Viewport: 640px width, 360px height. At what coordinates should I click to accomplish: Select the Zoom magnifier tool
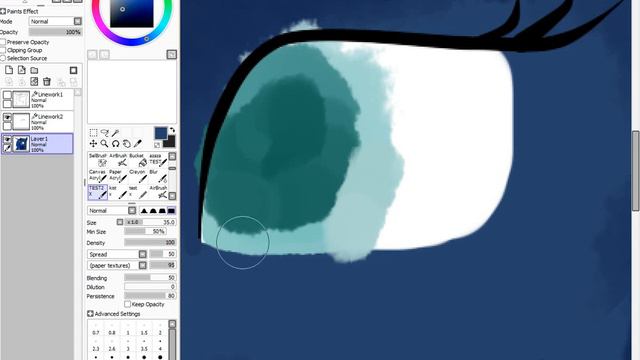click(104, 143)
